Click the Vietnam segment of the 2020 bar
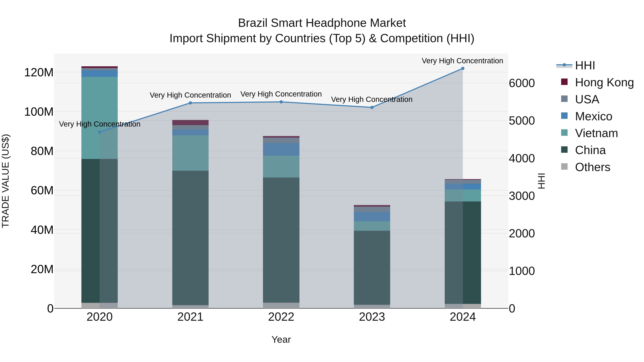Screen dimensions: 644x362 tap(99, 118)
